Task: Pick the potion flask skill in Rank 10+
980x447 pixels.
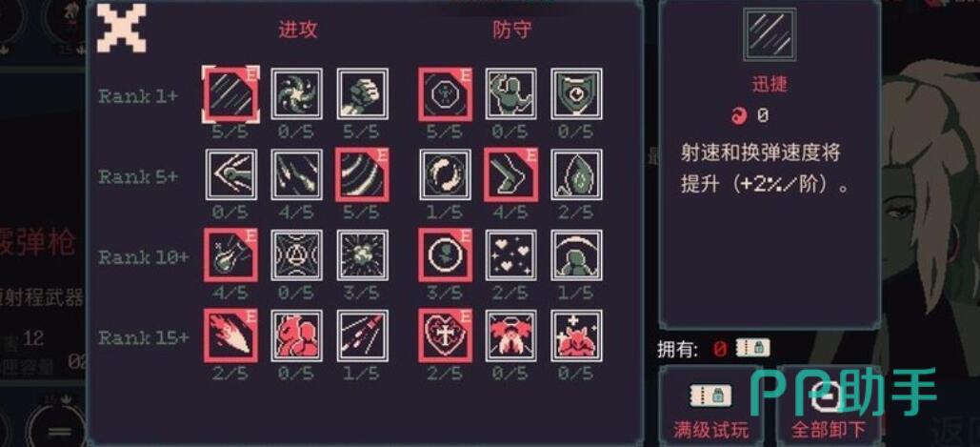Action: (x=231, y=255)
